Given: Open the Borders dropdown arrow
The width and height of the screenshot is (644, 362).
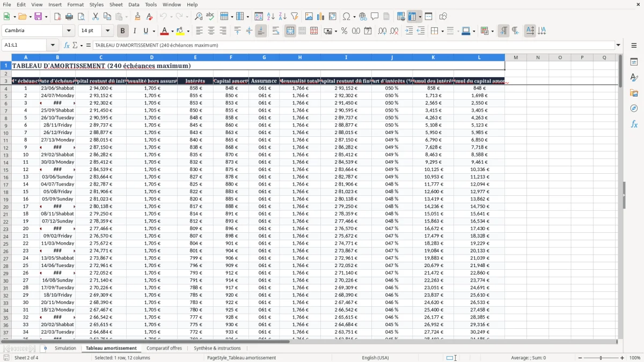Looking at the screenshot, I should [442, 31].
